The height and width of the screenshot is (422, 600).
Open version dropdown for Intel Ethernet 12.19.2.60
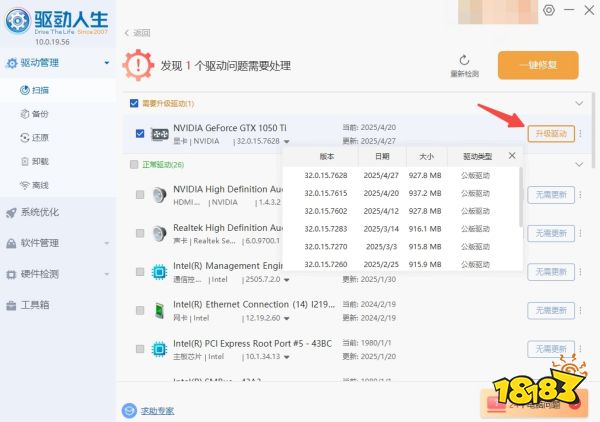tap(287, 319)
